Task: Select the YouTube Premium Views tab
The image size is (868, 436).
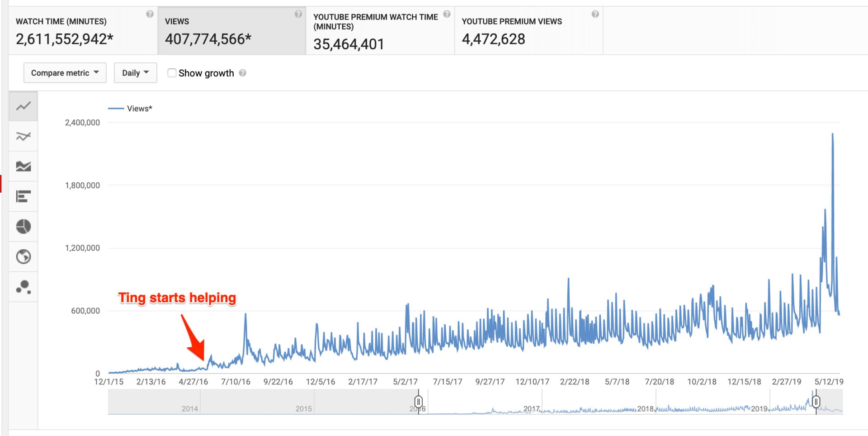Action: [528, 31]
